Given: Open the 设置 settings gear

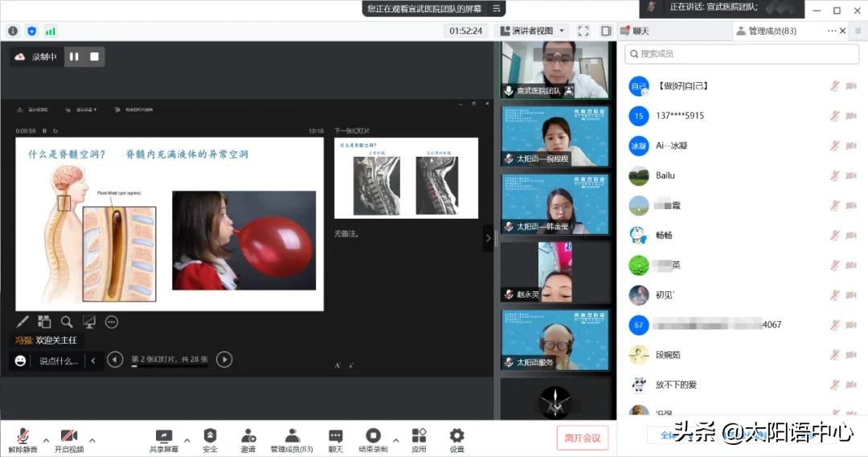Looking at the screenshot, I should pyautogui.click(x=457, y=440).
